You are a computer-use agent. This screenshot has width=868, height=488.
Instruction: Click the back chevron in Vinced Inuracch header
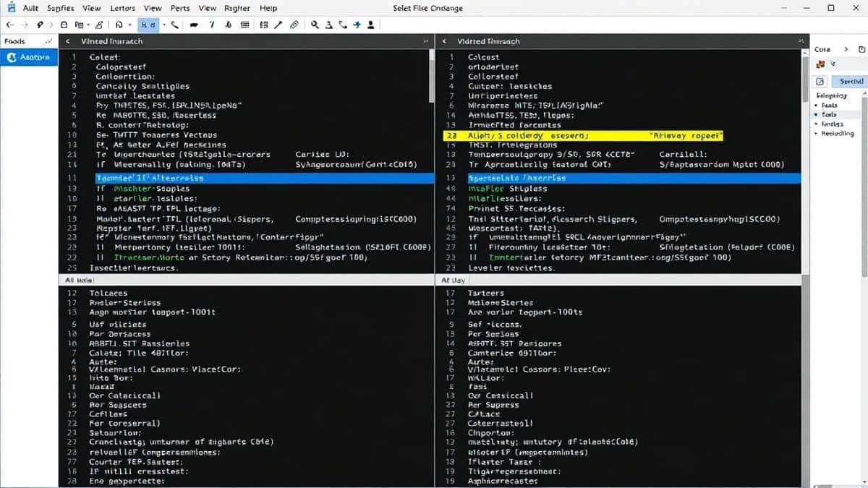point(67,42)
